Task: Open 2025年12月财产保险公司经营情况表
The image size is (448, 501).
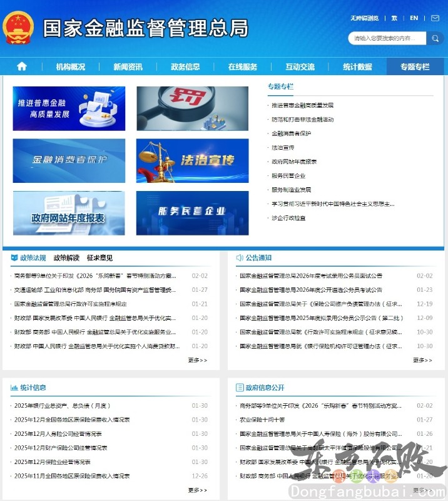Action: pyautogui.click(x=61, y=448)
